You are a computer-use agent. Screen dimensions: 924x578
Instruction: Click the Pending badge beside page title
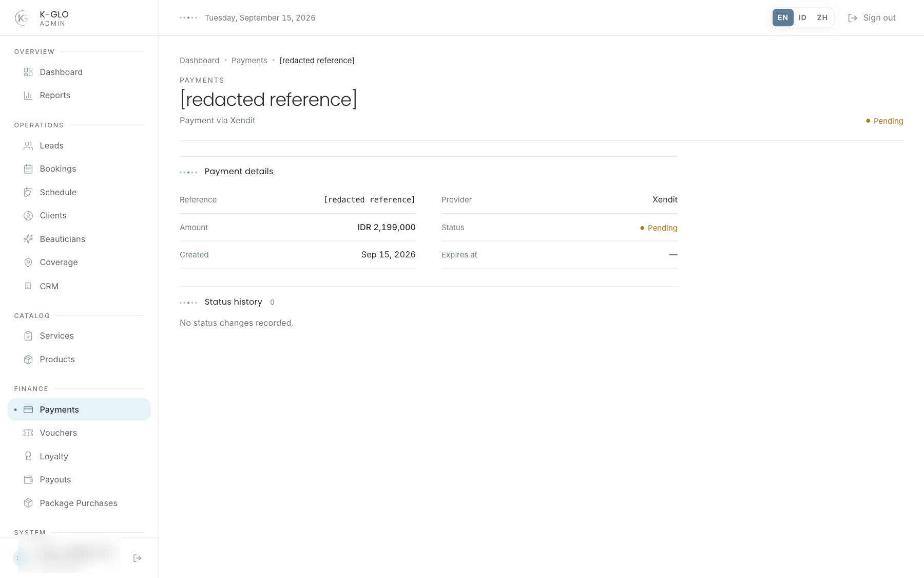point(884,121)
